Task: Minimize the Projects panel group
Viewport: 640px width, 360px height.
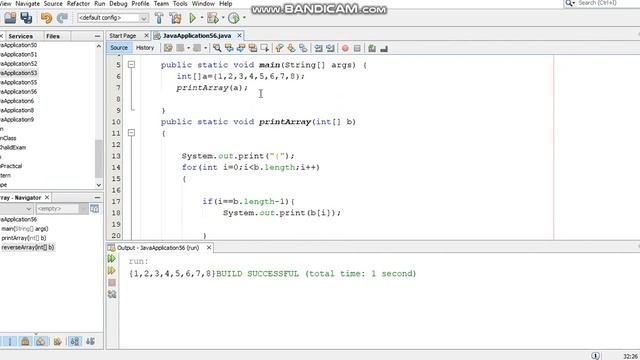Action: 97,36
